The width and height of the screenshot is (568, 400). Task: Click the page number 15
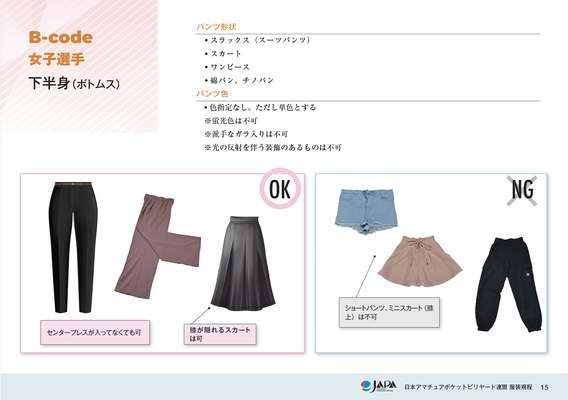544,387
